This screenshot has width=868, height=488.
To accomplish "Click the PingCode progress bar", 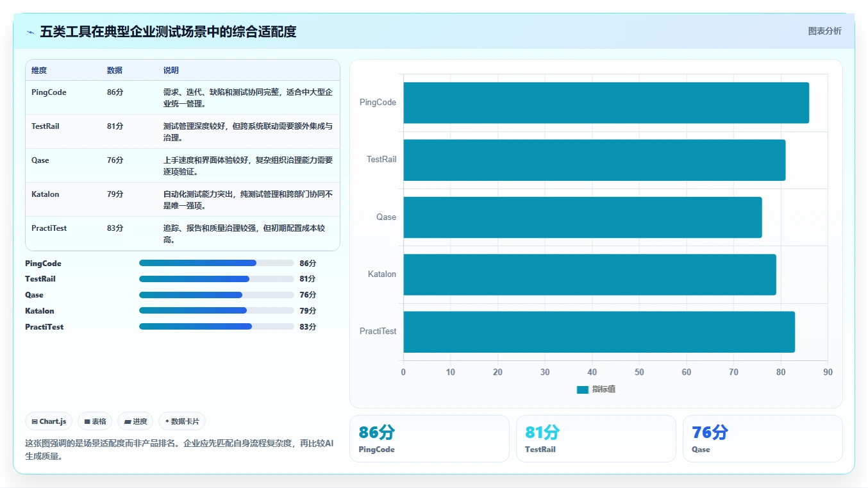I will 217,263.
